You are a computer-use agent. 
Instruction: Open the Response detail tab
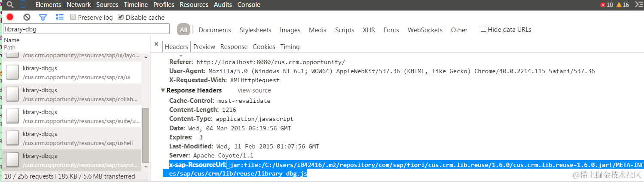234,46
